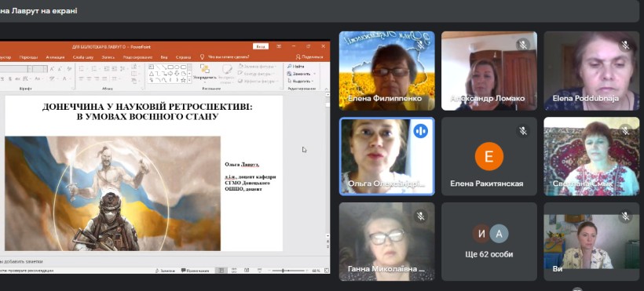The height and width of the screenshot is (291, 644).
Task: Open the Слайд-шоу ribbon tab
Action: click(x=83, y=57)
